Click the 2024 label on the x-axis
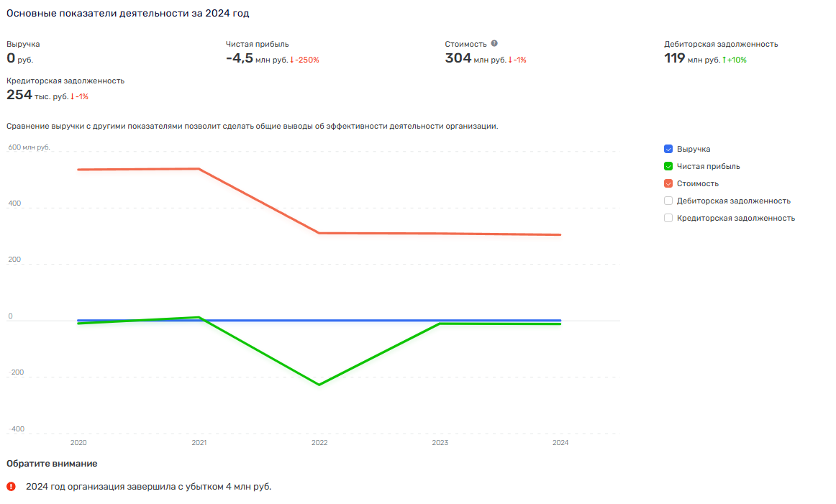836x504 pixels. tap(560, 443)
